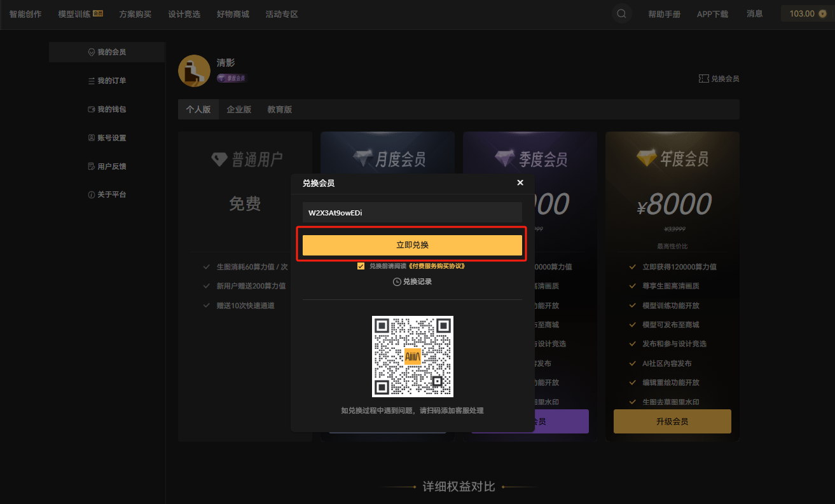Toggle the agreement checkbox before 兑换前请阅读
The image size is (835, 504).
tap(361, 266)
